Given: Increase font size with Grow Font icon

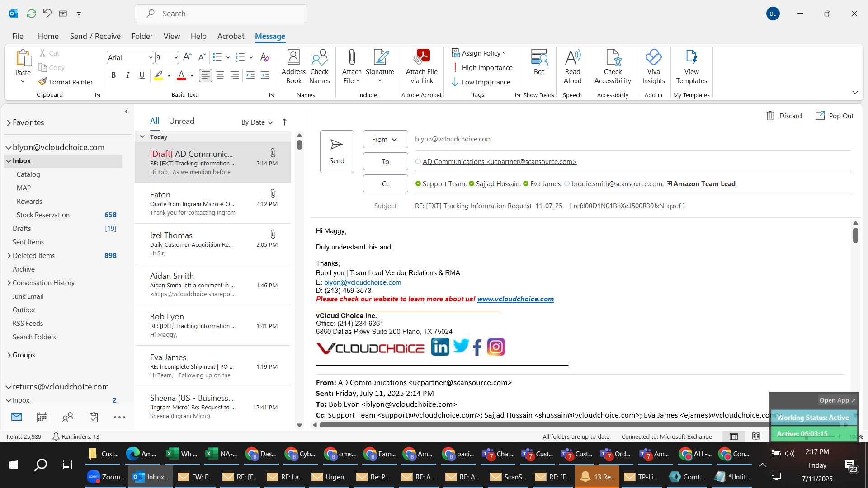Looking at the screenshot, I should point(187,57).
